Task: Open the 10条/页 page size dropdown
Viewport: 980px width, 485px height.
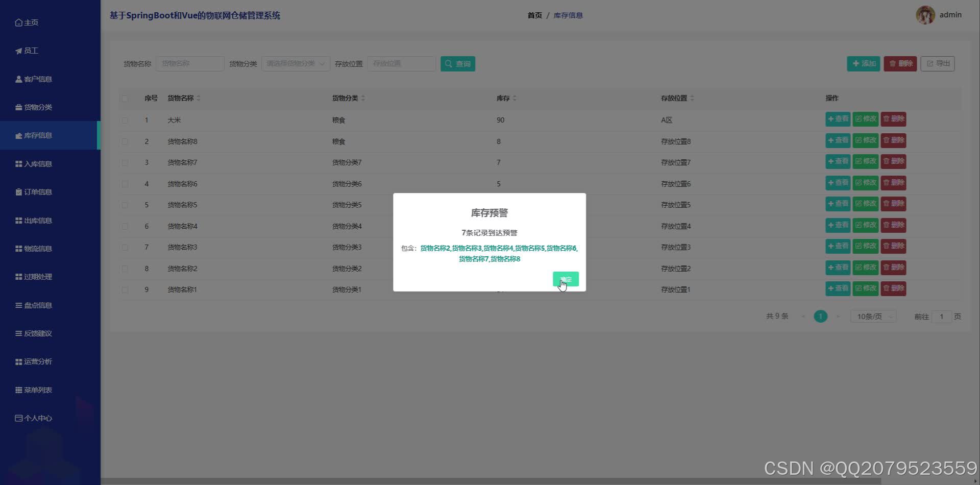Action: 873,316
